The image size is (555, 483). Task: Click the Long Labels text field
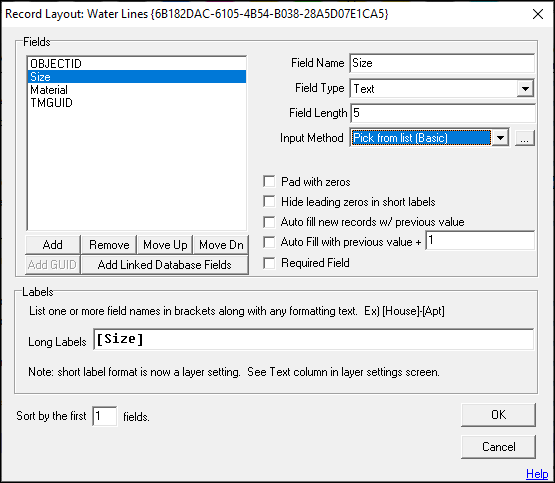tap(313, 339)
